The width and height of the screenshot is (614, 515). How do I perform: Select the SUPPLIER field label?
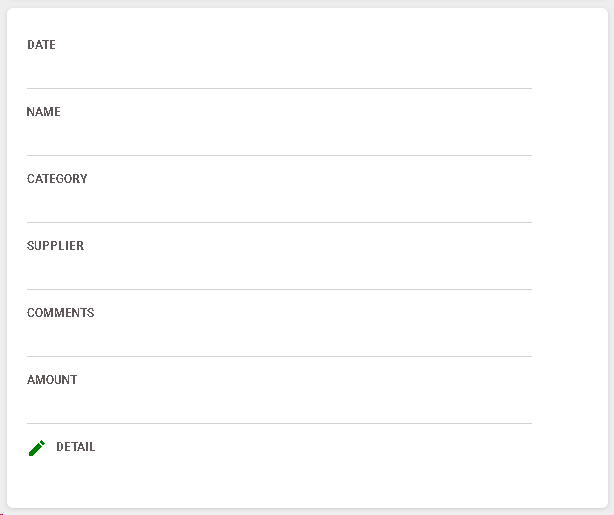point(55,246)
